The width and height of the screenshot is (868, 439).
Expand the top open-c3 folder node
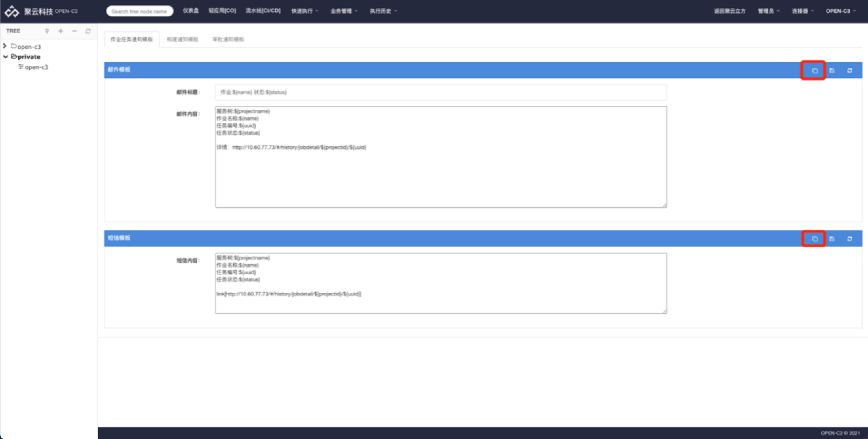(x=5, y=46)
